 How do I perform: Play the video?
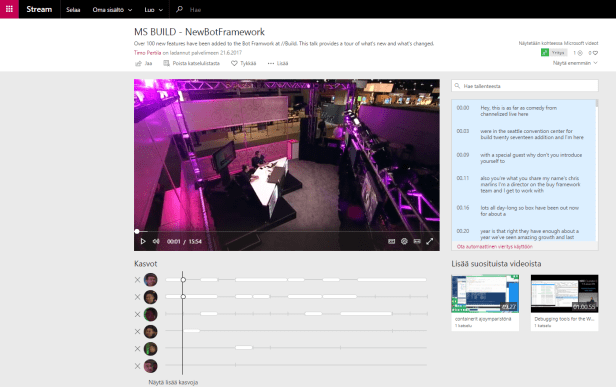coord(143,241)
